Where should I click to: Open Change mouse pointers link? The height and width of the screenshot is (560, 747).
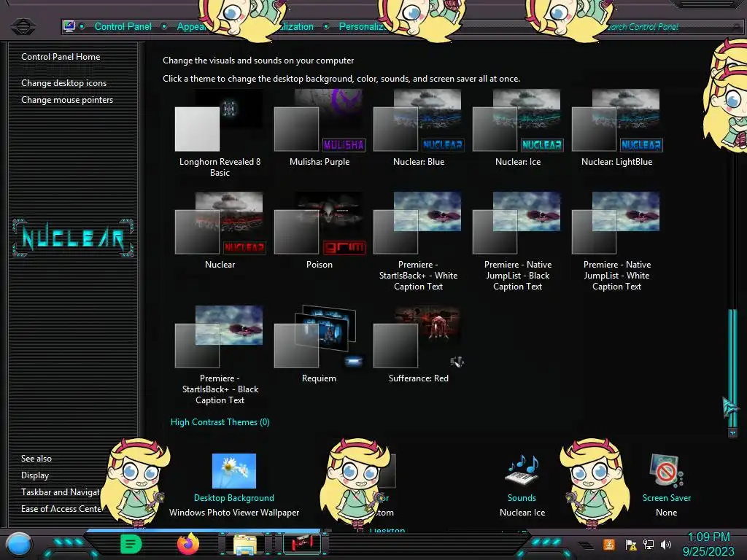(67, 99)
